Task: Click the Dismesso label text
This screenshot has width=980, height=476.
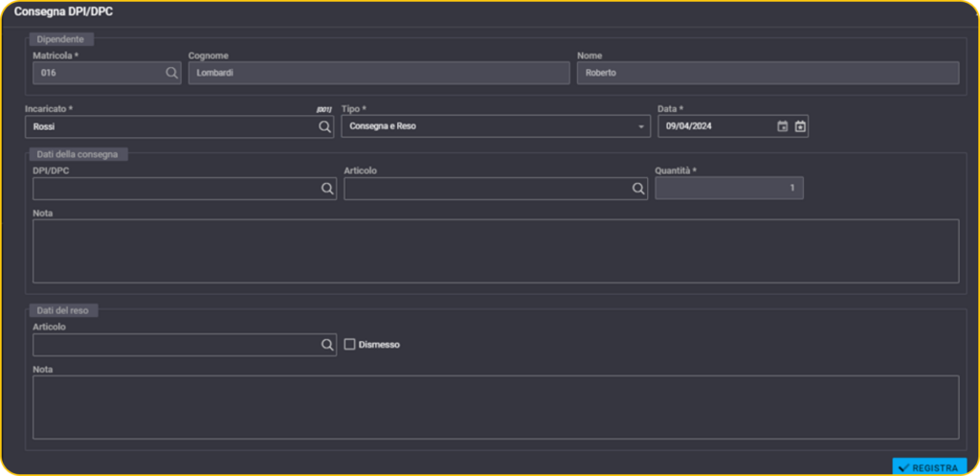Action: point(379,345)
